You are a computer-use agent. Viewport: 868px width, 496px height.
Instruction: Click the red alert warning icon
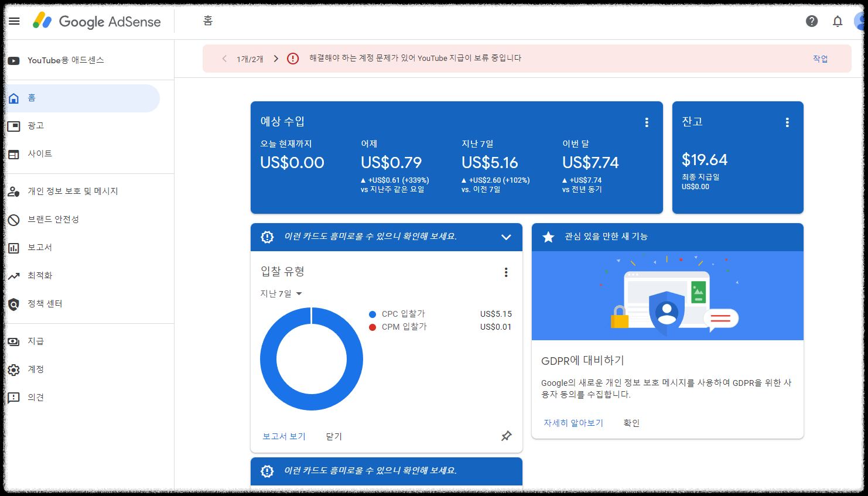pyautogui.click(x=293, y=59)
